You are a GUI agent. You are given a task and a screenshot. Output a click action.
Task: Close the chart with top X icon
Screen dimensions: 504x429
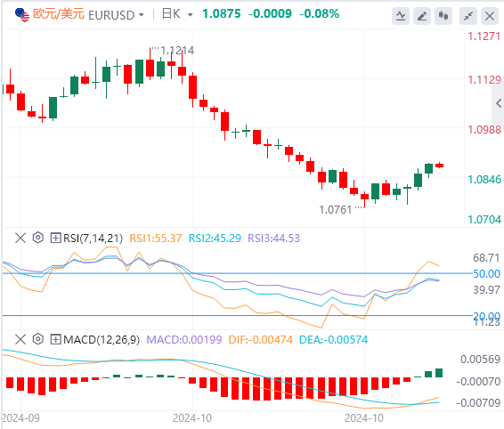[x=490, y=15]
